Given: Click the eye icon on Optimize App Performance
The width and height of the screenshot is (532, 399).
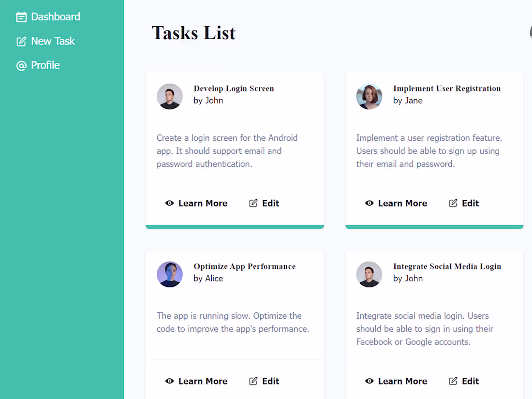Looking at the screenshot, I should [x=170, y=381].
